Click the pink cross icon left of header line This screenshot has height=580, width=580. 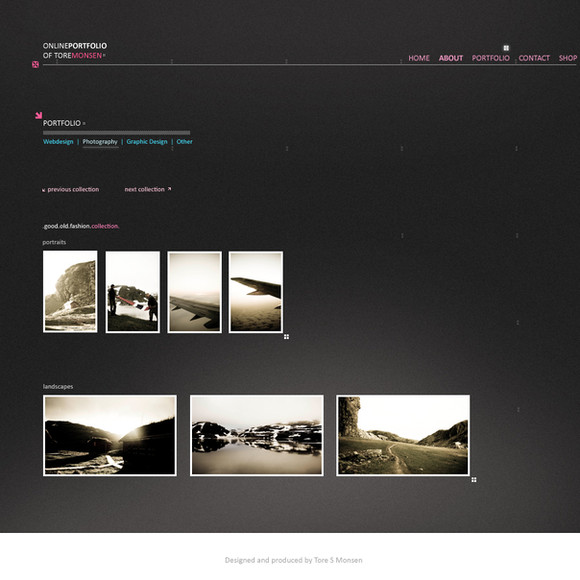(36, 65)
